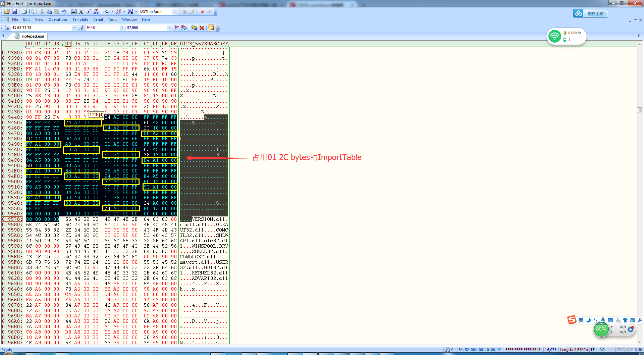Click the green WiFi widget icon

555,36
